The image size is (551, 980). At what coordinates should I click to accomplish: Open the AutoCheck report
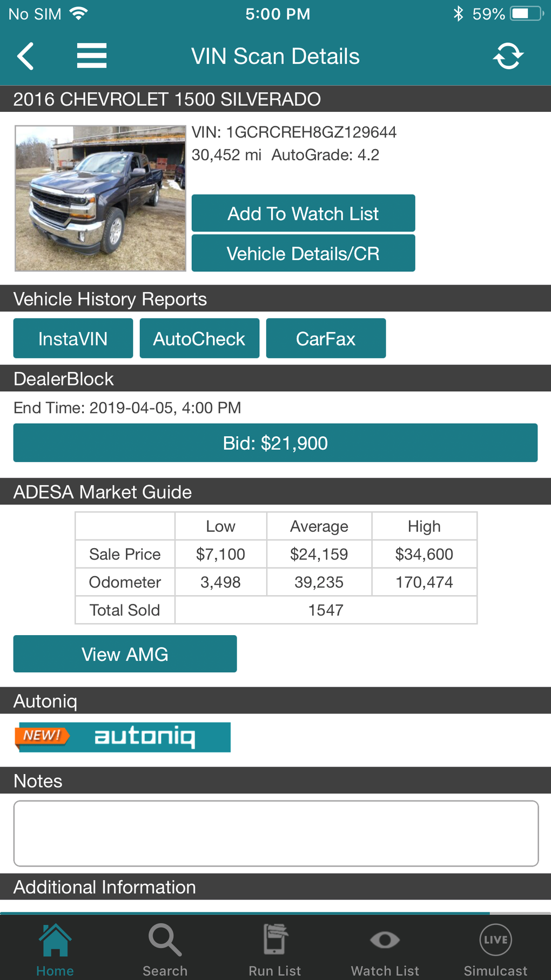tap(199, 338)
